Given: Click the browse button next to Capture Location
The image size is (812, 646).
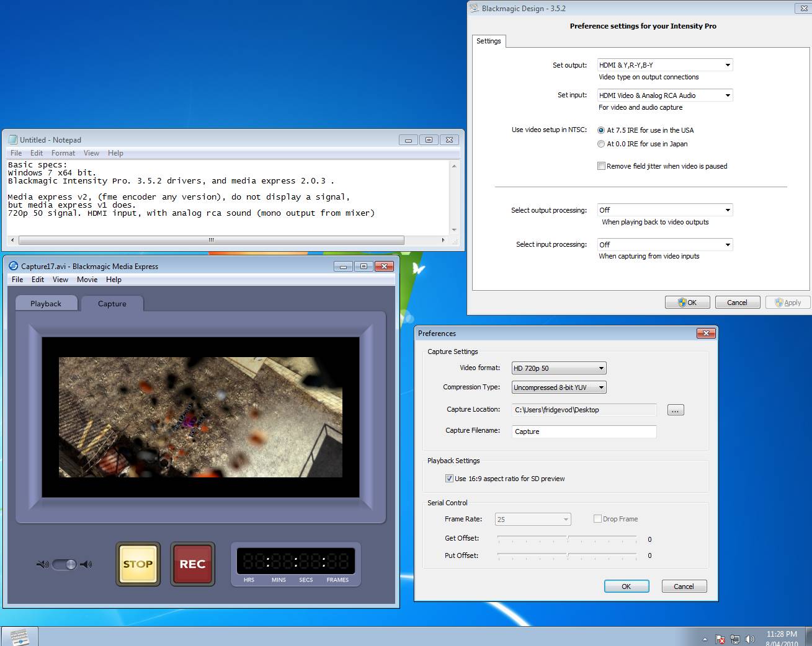Looking at the screenshot, I should tap(676, 410).
